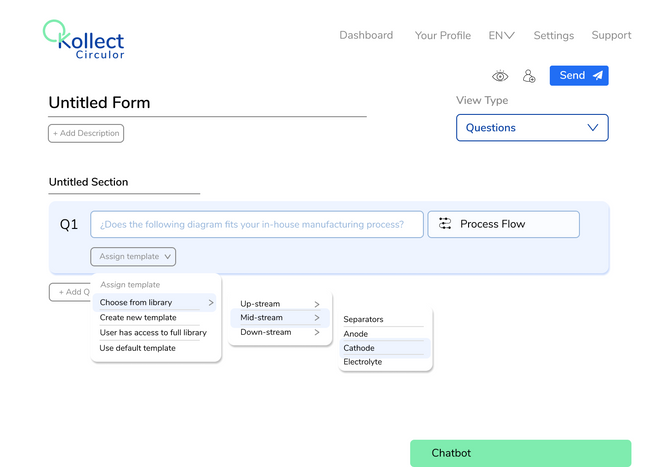Image resolution: width=657 pixels, height=467 pixels.
Task: Click the Process Flow type icon
Action: (x=445, y=224)
